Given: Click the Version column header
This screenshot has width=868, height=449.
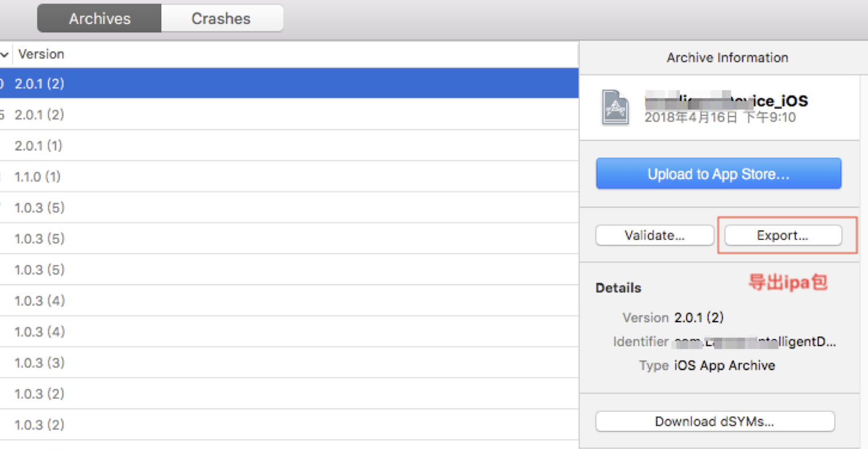Looking at the screenshot, I should click(41, 54).
